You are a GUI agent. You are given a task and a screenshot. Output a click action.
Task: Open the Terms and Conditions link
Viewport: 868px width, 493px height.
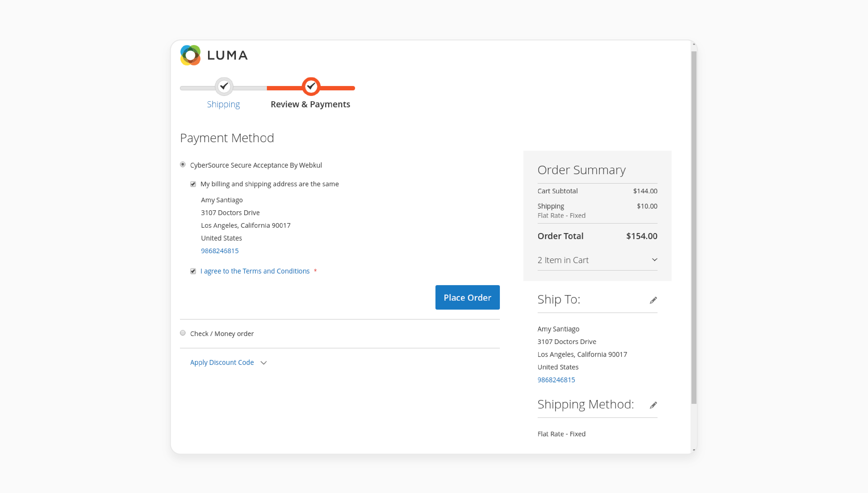click(x=255, y=271)
